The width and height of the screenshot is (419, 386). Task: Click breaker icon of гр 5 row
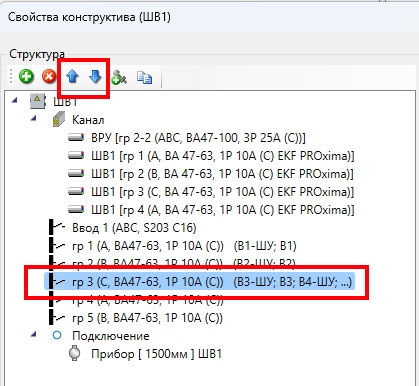click(x=57, y=317)
